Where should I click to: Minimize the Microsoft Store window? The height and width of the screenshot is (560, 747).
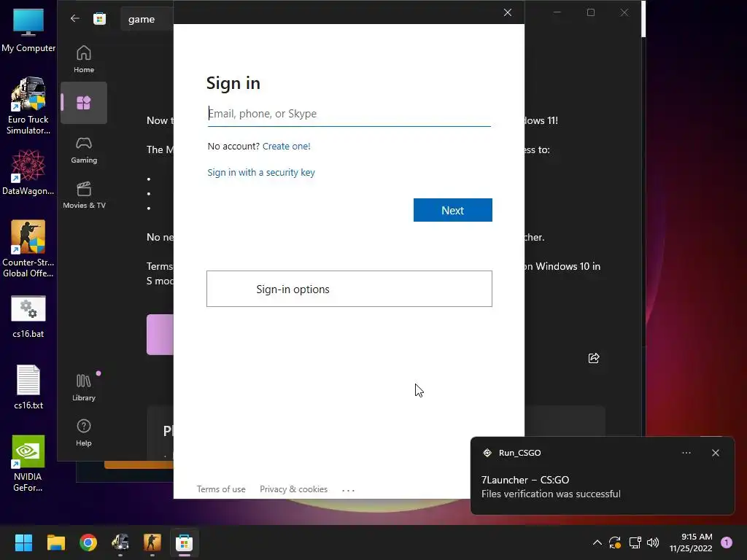click(557, 12)
